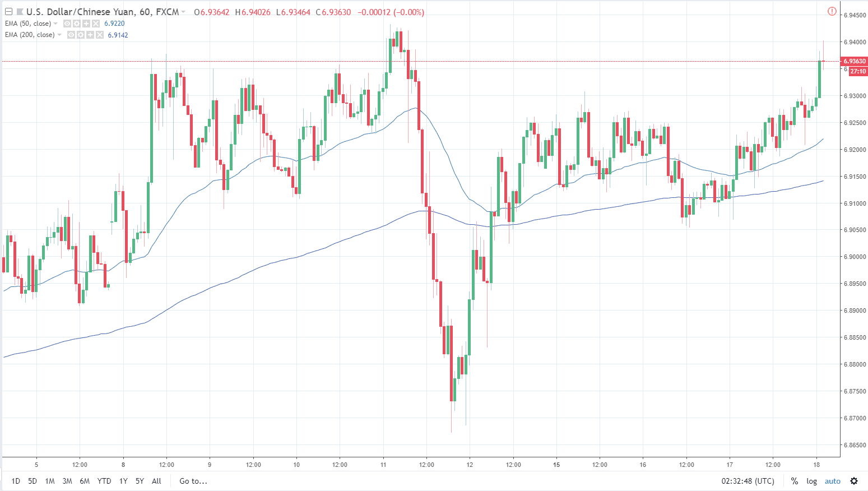Open the EMA (200, close) dropdown arrow

tap(59, 35)
